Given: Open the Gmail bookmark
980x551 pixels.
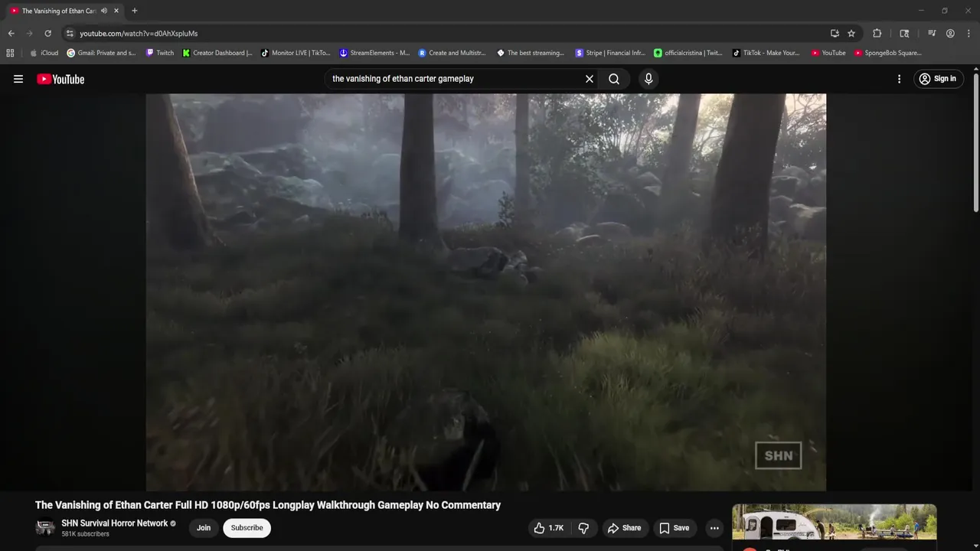Looking at the screenshot, I should point(101,53).
